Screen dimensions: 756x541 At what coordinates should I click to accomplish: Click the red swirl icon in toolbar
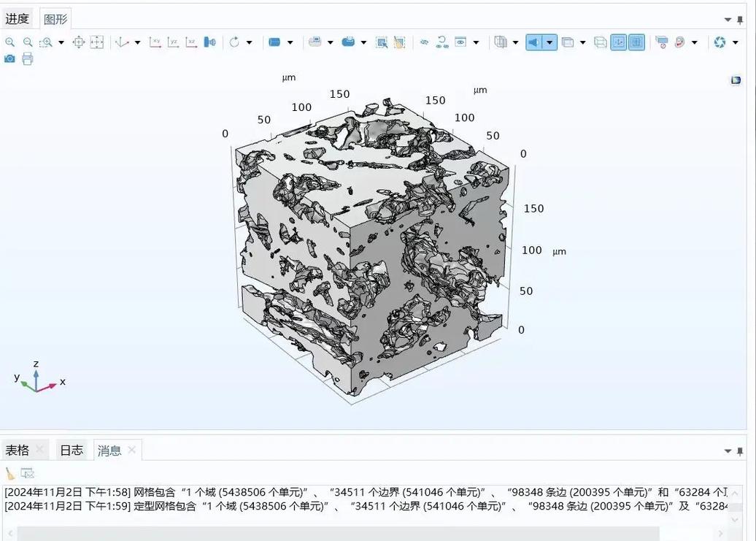point(680,42)
